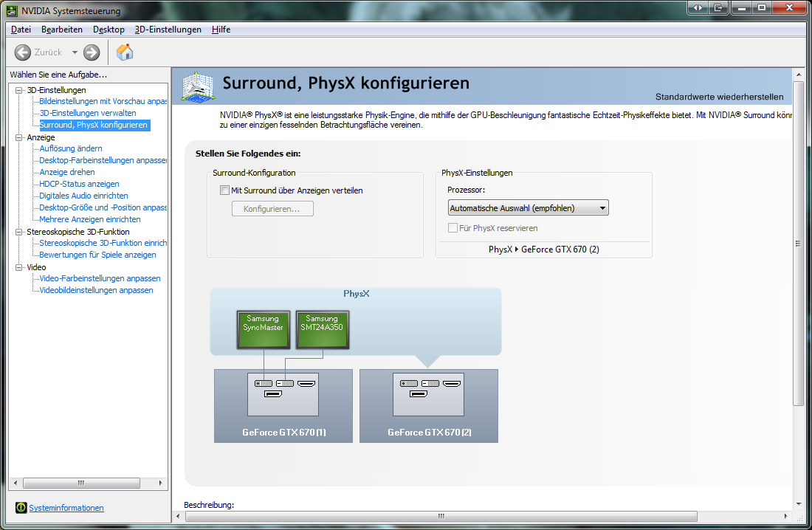This screenshot has height=530, width=812.
Task: Click main panel scroll down arrow
Action: [x=799, y=503]
